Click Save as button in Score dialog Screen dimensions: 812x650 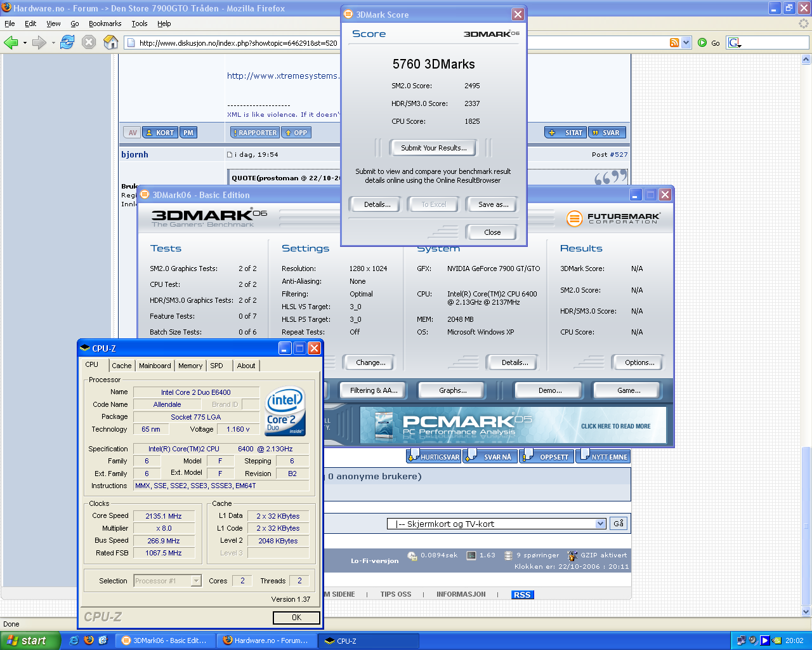(x=493, y=204)
